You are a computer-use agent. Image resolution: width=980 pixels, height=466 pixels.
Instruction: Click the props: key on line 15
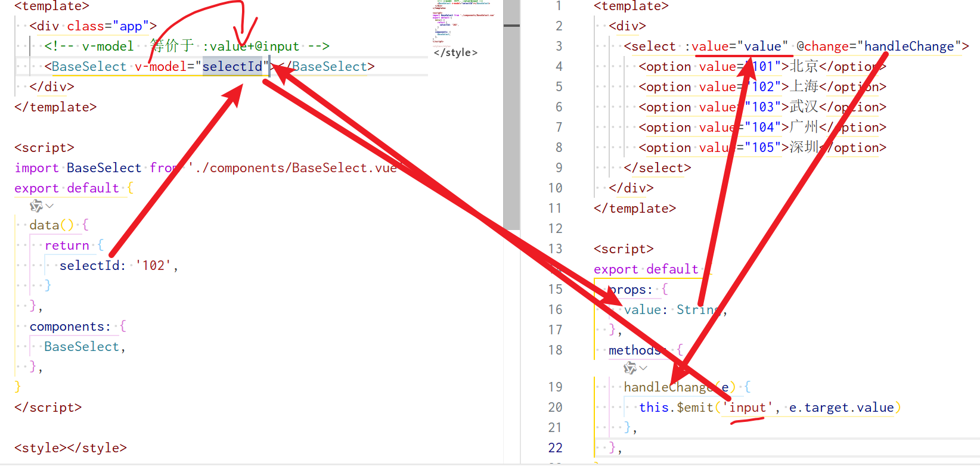click(x=631, y=289)
